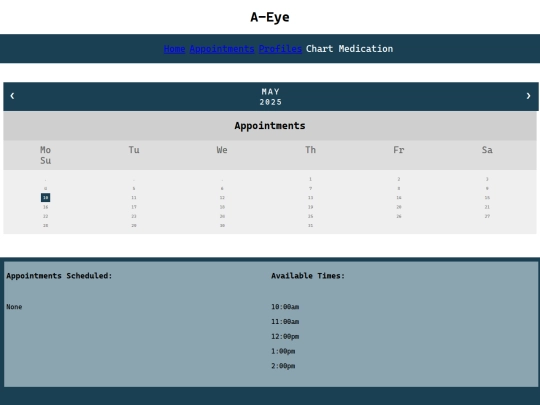Select May 9 on the calendar
540x405 pixels.
coord(487,188)
